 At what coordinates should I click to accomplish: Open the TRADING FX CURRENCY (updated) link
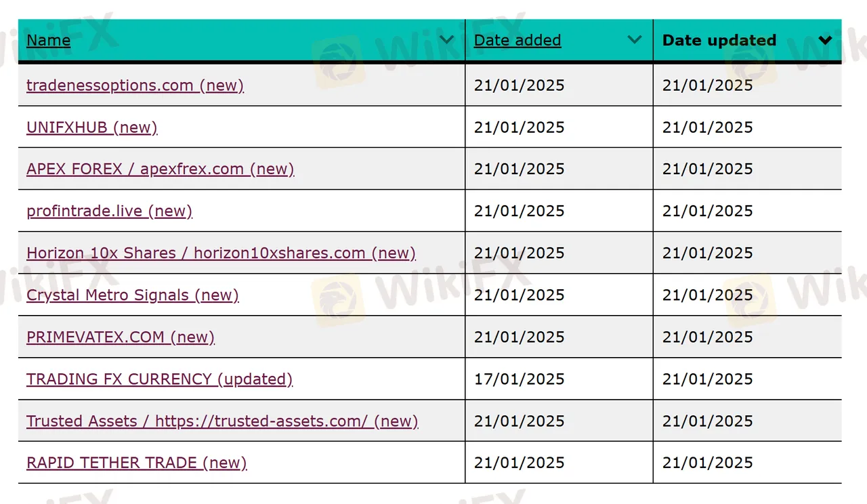pos(160,379)
